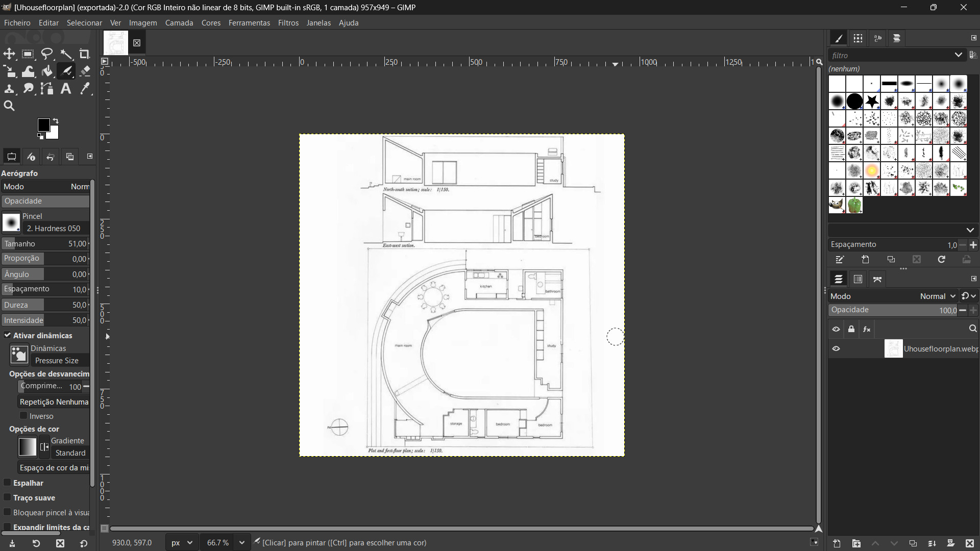Hide the Uhousefloorplan.webp layer
This screenshot has height=551, width=980.
pyautogui.click(x=836, y=349)
